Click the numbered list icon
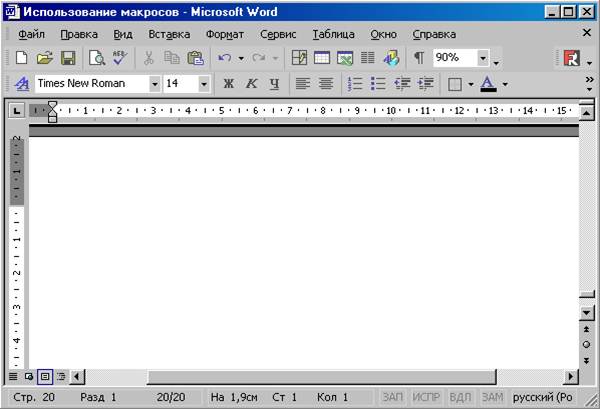Image resolution: width=600 pixels, height=409 pixels. (x=355, y=84)
